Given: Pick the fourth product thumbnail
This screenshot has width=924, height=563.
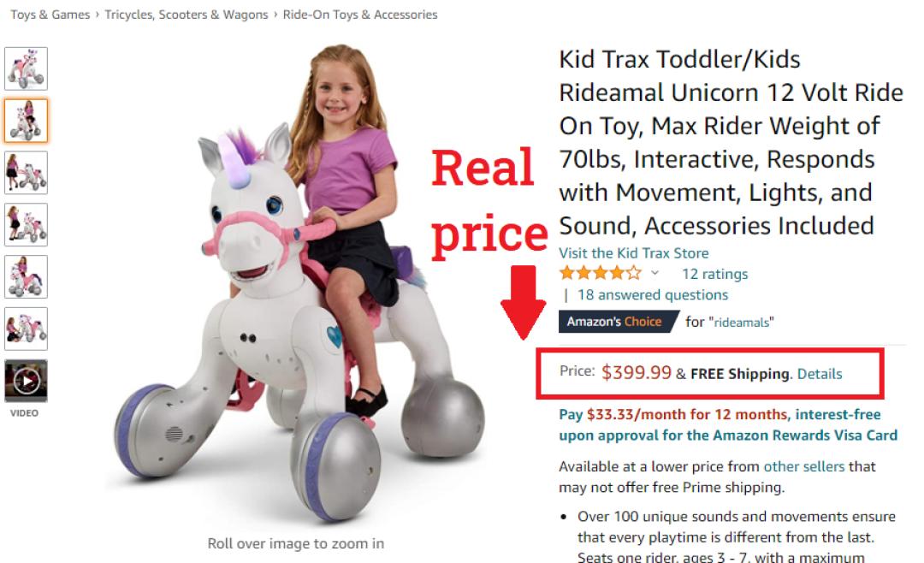Looking at the screenshot, I should click(26, 225).
